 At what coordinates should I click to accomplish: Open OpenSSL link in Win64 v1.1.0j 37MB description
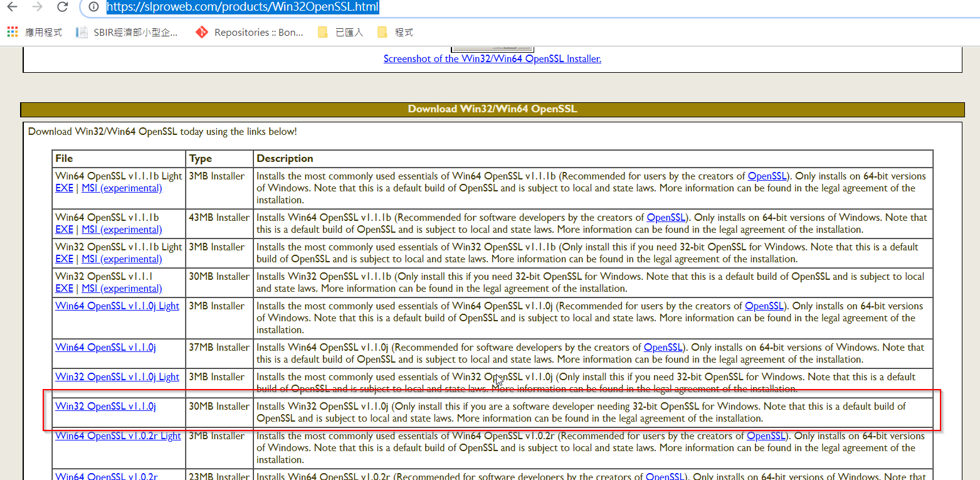tap(663, 348)
